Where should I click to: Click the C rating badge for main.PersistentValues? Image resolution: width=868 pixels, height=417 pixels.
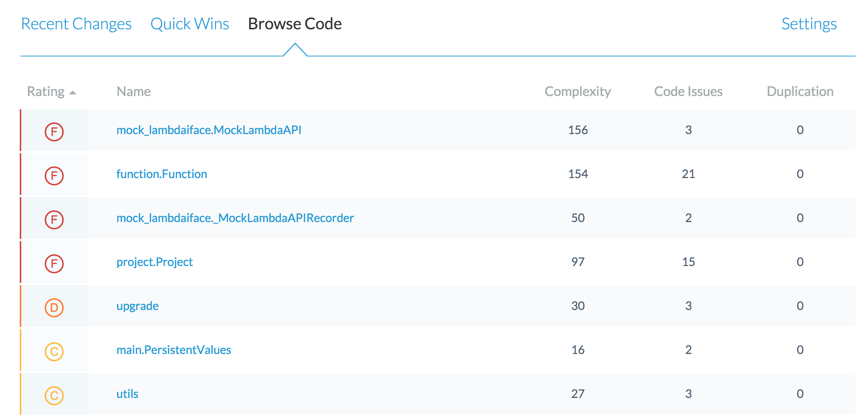click(54, 351)
